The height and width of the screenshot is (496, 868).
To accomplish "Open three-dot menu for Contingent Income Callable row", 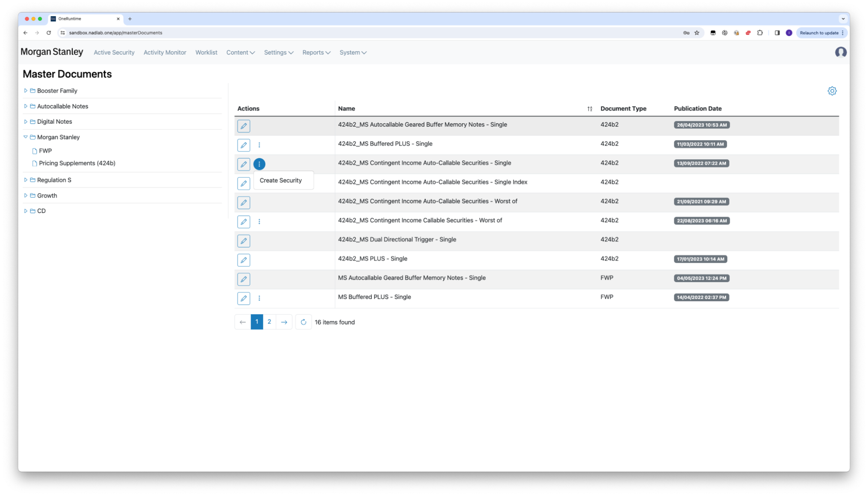I will 259,222.
